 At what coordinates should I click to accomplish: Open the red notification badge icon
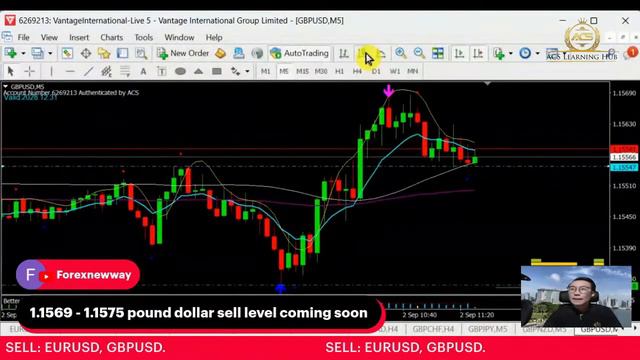tap(632, 53)
